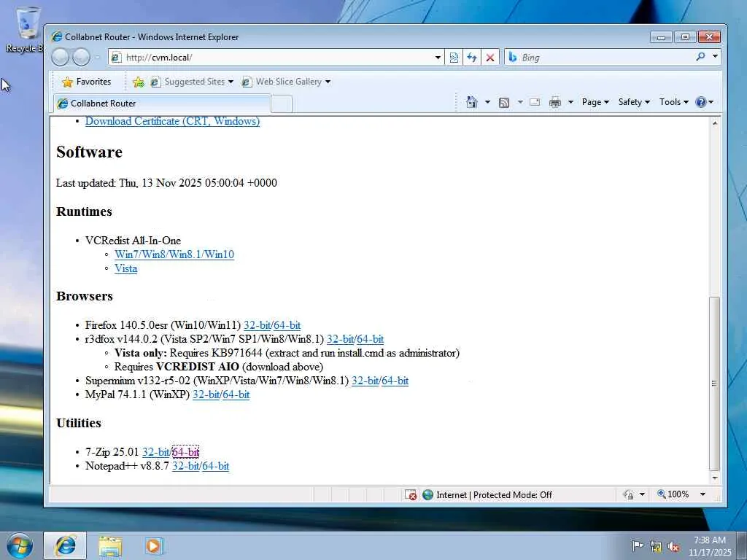Click the vertical scrollbar thumb
The width and height of the screenshot is (747, 560).
[x=715, y=384]
